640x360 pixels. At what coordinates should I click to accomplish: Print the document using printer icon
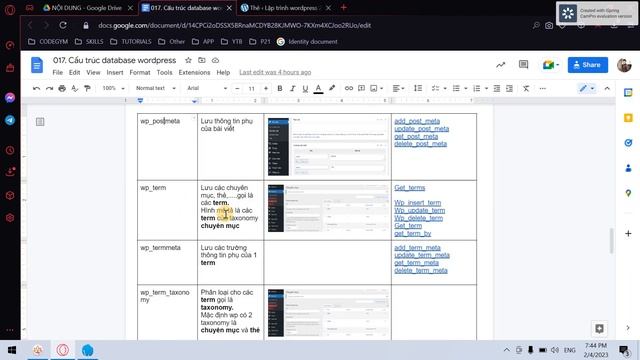pos(62,88)
